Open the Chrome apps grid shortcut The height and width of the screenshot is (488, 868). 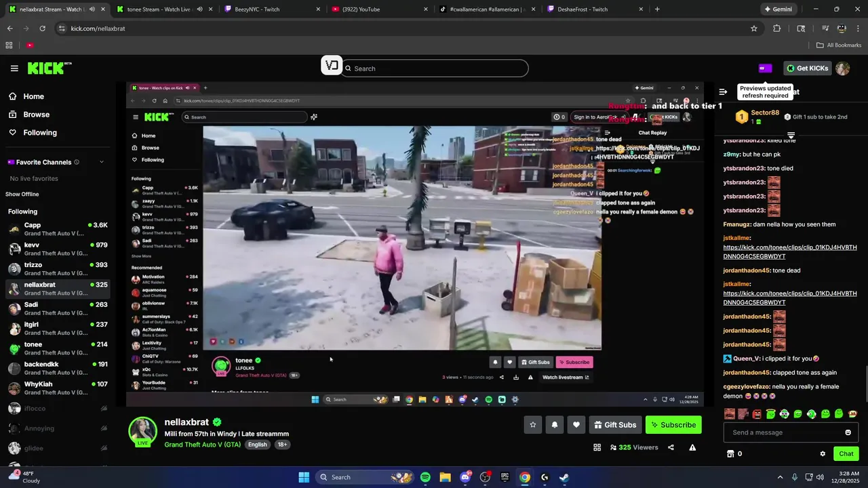9,45
